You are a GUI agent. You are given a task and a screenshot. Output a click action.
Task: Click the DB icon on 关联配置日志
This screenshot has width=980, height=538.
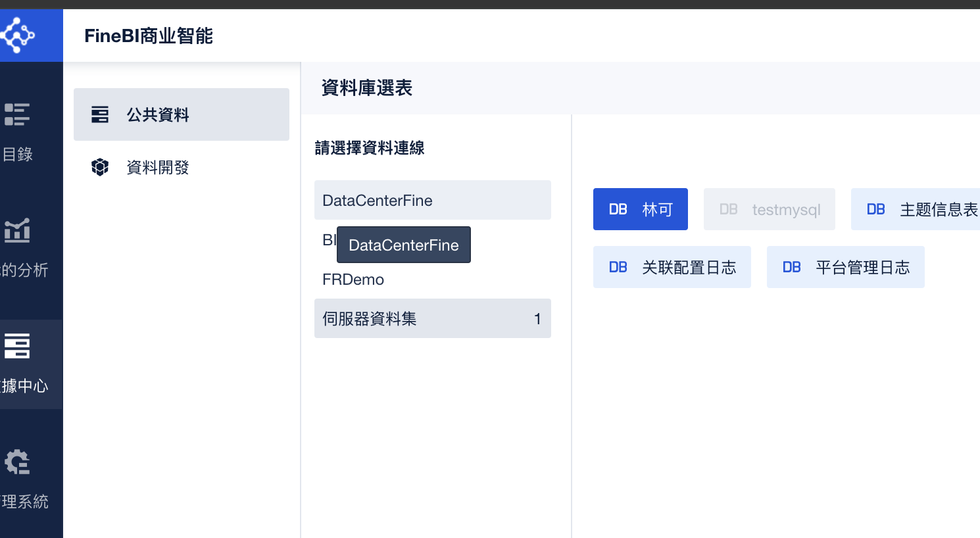(x=618, y=267)
